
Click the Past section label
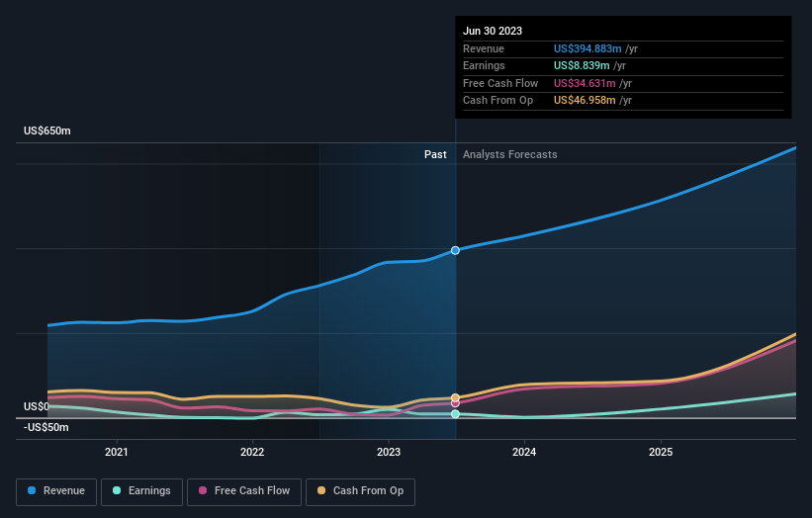435,154
